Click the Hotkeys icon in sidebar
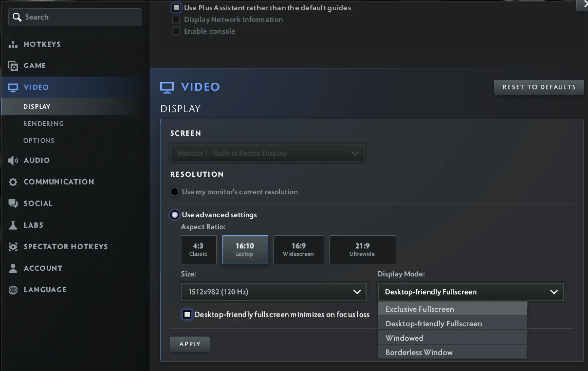Screen dimensions: 588x371 click(13, 44)
